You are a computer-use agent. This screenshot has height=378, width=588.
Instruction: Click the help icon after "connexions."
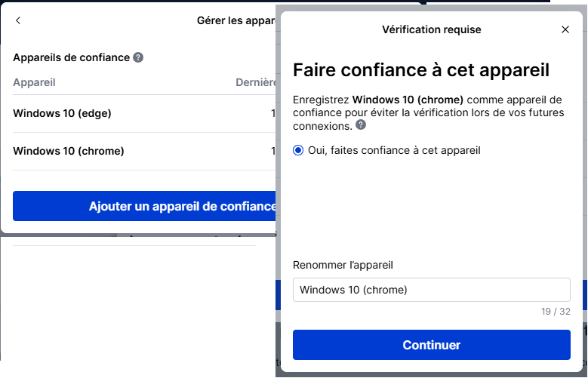point(362,124)
